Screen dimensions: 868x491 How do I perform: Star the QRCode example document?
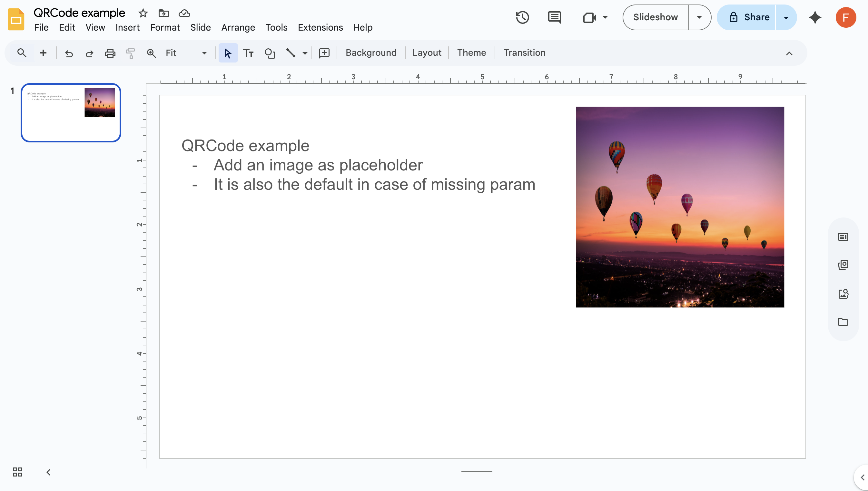(143, 13)
